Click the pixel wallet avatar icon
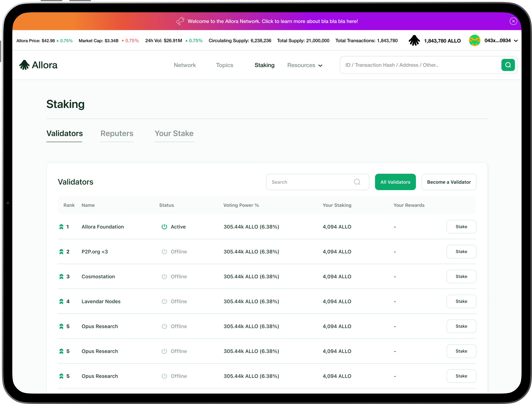532x404 pixels. [474, 41]
